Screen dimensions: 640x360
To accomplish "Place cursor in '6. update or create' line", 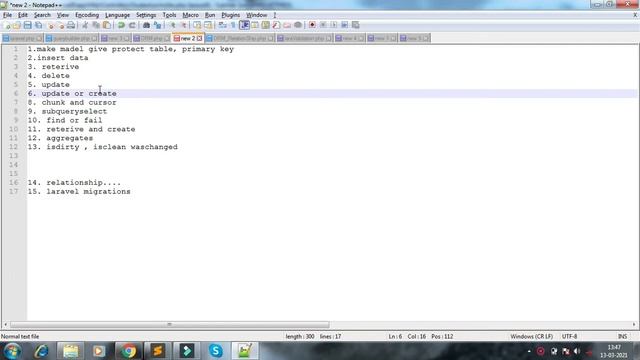I will click(x=72, y=93).
